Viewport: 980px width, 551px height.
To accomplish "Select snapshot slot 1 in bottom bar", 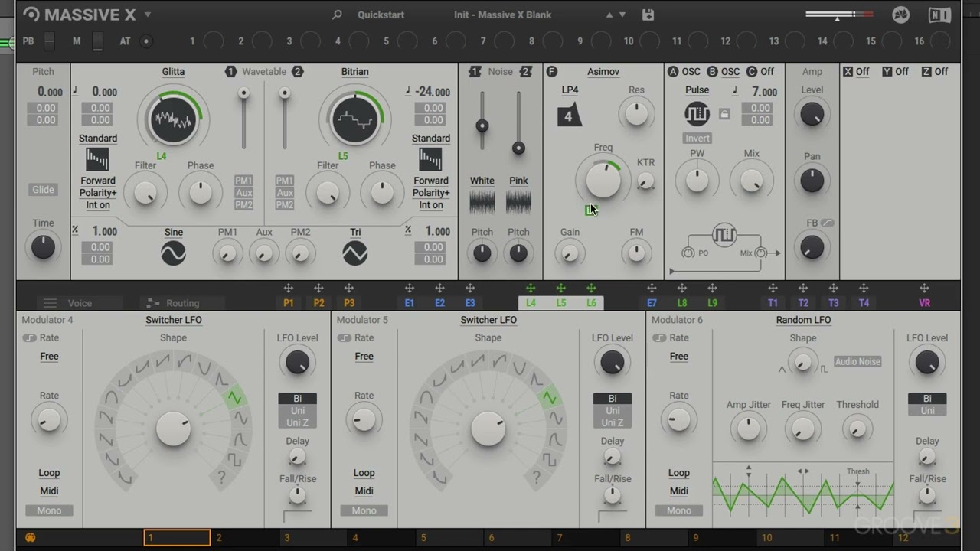I will pyautogui.click(x=177, y=537).
